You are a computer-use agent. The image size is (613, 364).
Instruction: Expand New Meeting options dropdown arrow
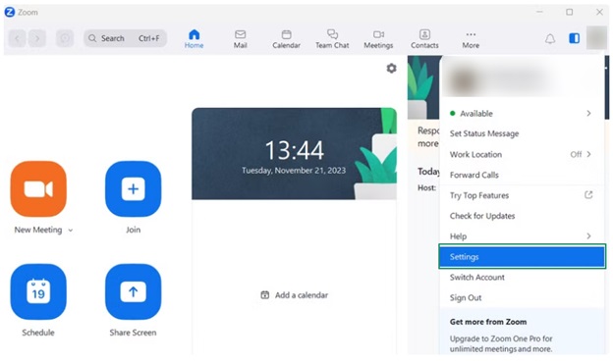pyautogui.click(x=71, y=230)
